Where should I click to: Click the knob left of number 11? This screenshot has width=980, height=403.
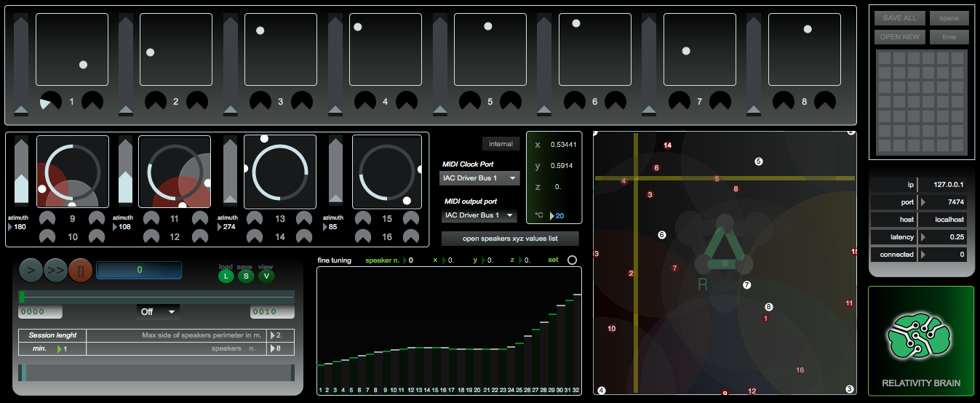[x=151, y=218]
